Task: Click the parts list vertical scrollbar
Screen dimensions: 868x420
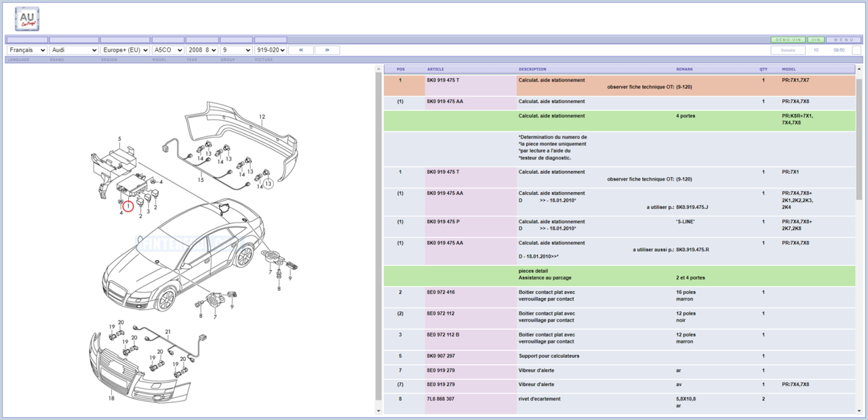Action: pos(859,237)
